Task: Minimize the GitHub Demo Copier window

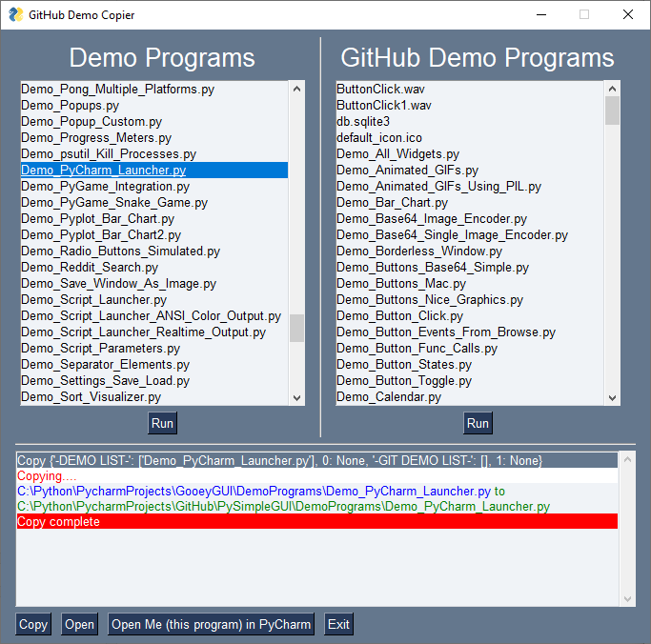Action: pyautogui.click(x=541, y=14)
